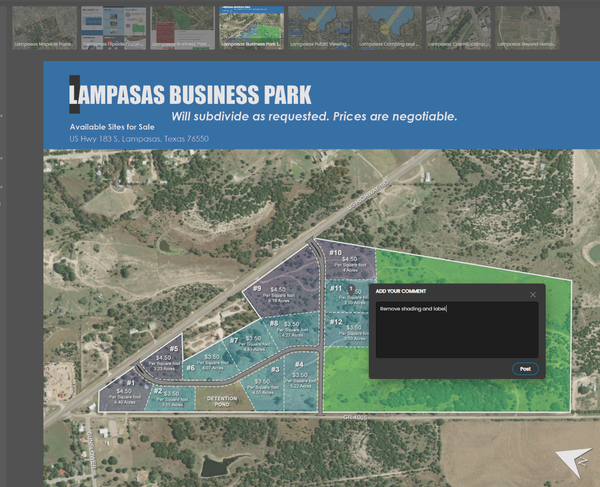Click lot #10 label on map
The image size is (600, 487).
pos(335,252)
